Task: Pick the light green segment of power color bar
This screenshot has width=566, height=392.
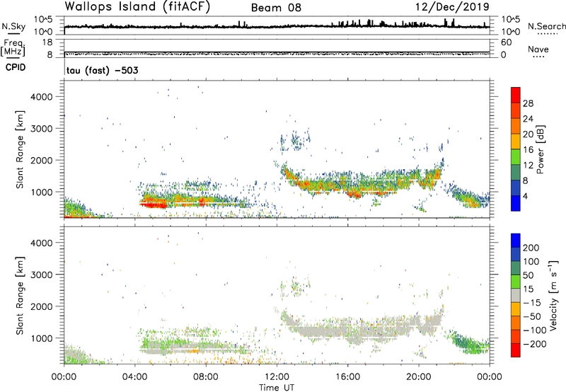Action: (x=516, y=157)
